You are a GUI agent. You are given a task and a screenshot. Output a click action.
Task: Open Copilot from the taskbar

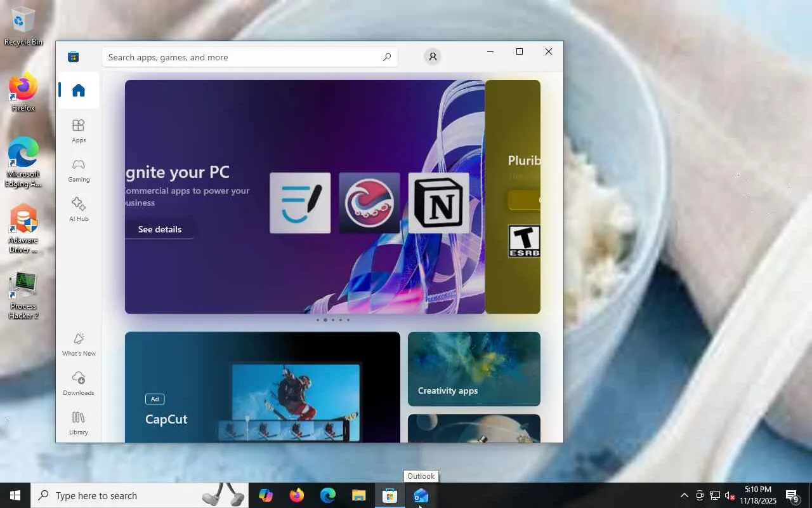pyautogui.click(x=266, y=495)
